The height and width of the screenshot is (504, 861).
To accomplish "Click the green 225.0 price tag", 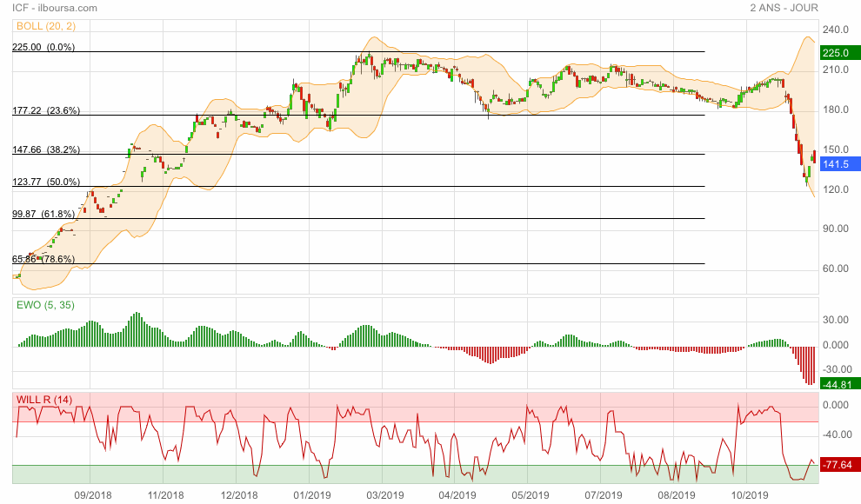I will tap(840, 53).
